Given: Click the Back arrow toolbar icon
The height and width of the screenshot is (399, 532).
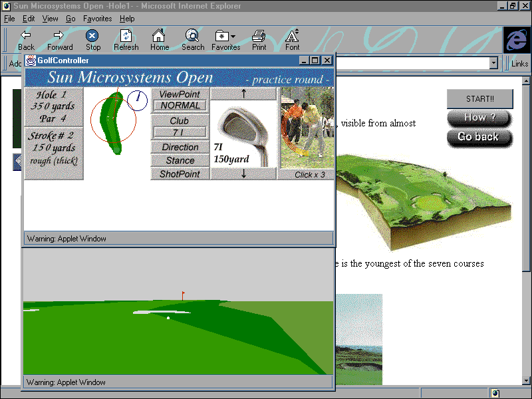Looking at the screenshot, I should (x=26, y=35).
